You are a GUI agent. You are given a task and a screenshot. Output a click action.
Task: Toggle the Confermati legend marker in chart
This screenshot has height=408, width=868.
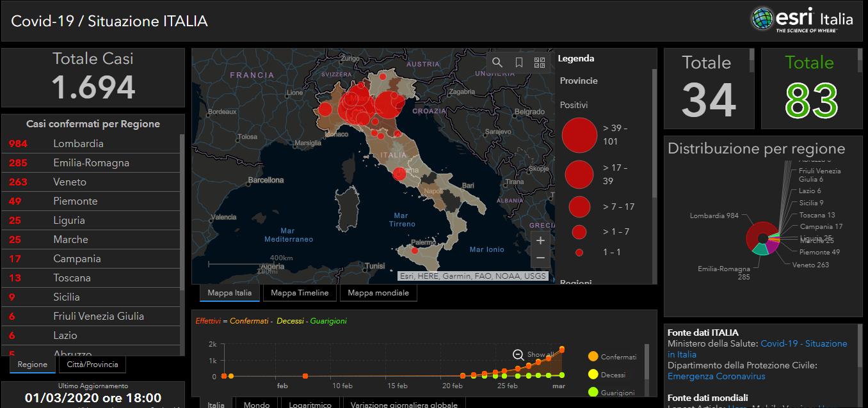(593, 357)
